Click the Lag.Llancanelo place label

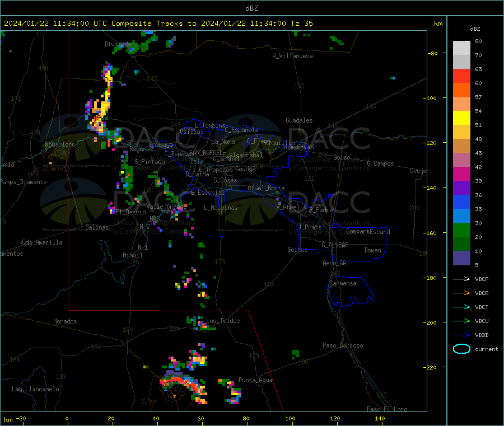coord(35,389)
